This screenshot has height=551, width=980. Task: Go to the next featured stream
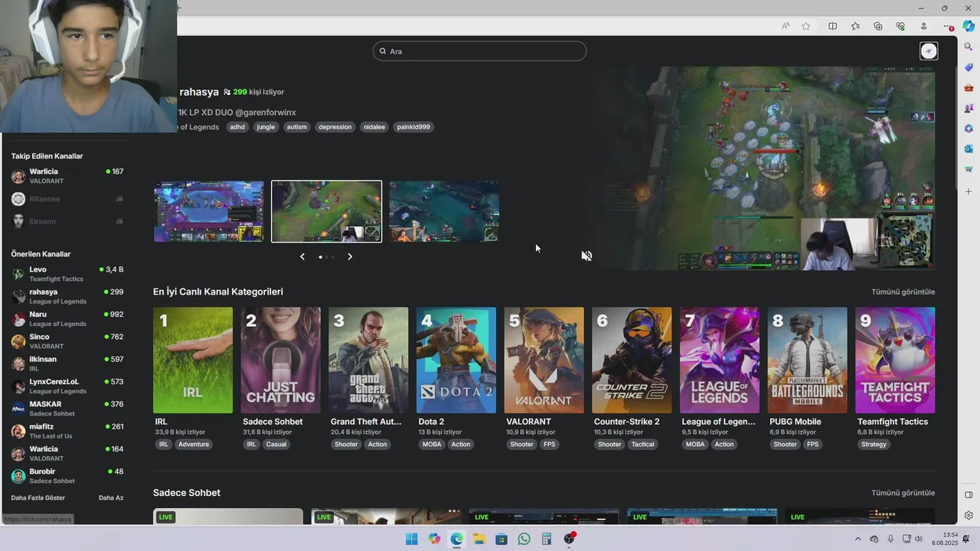(x=350, y=256)
